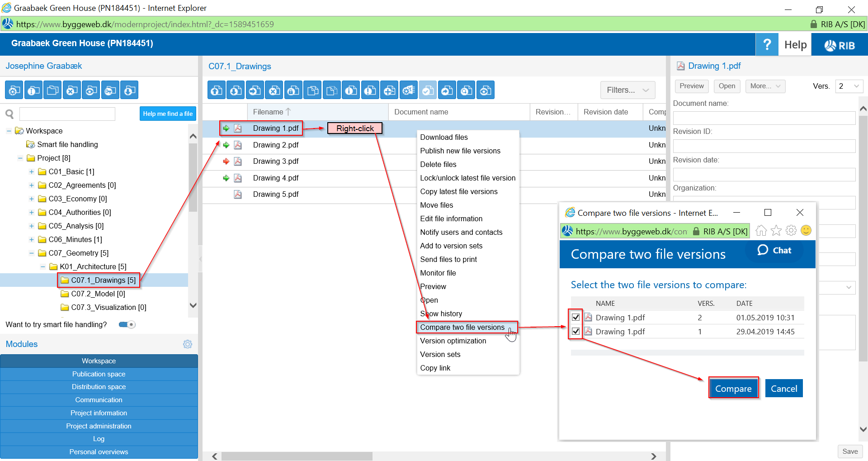Click the Compare button in dialog
Screen dimensions: 868x461
point(733,389)
